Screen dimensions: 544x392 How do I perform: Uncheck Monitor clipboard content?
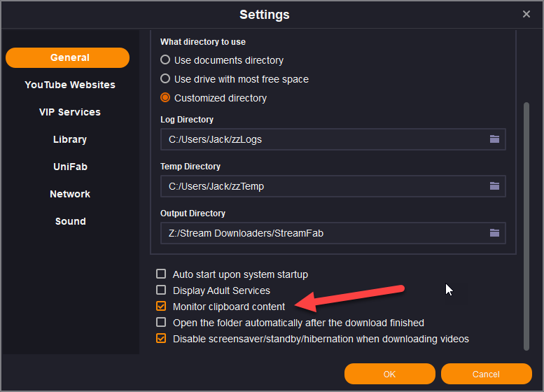[161, 307]
